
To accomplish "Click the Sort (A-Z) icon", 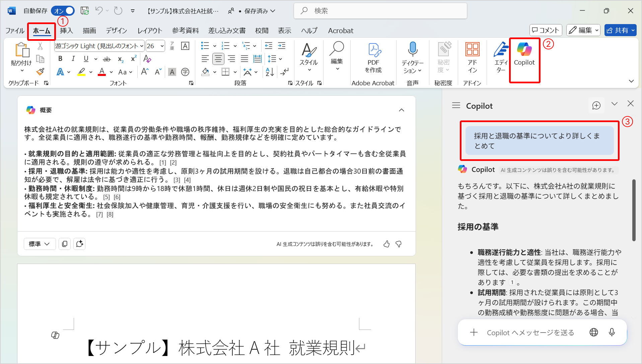I will [x=270, y=72].
